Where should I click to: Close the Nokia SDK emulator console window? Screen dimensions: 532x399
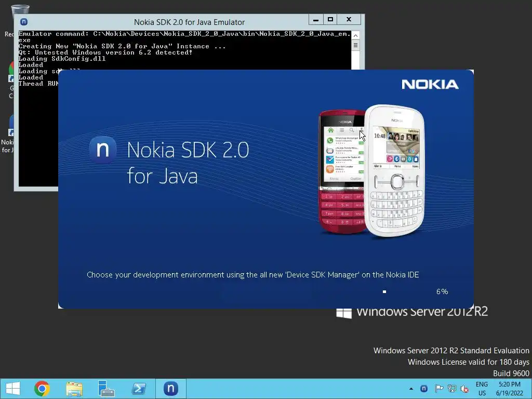click(349, 19)
